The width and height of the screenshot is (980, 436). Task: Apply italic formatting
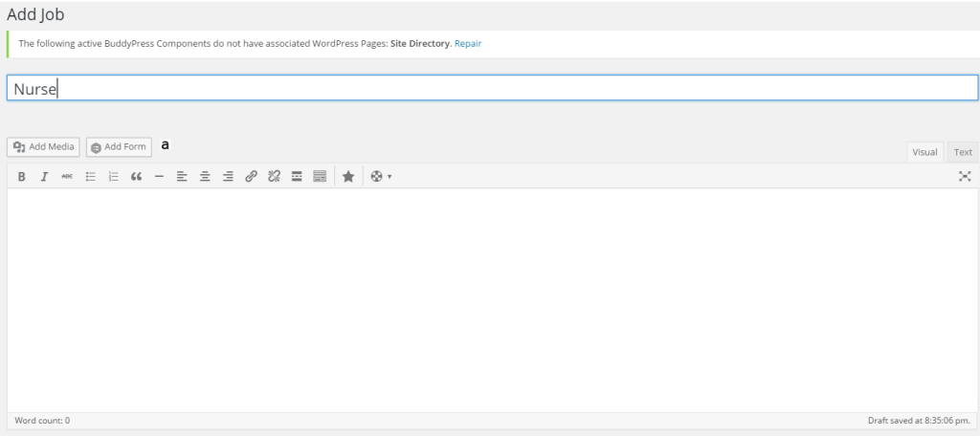[44, 177]
